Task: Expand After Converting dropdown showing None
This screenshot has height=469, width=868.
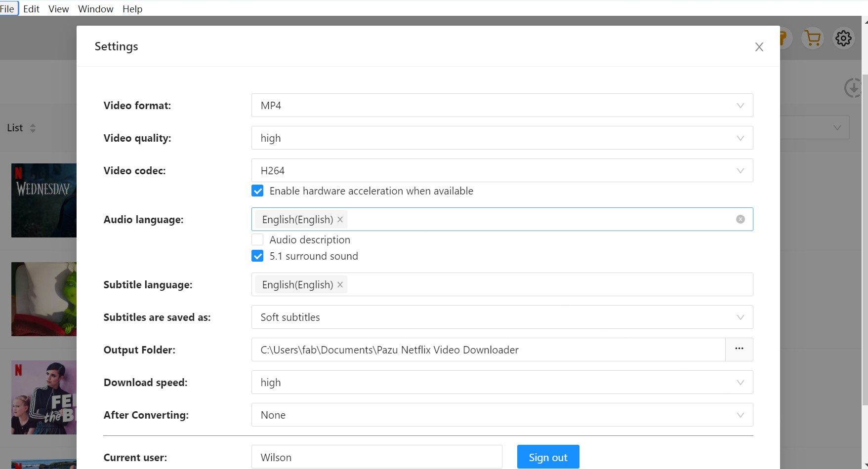Action: coord(502,415)
